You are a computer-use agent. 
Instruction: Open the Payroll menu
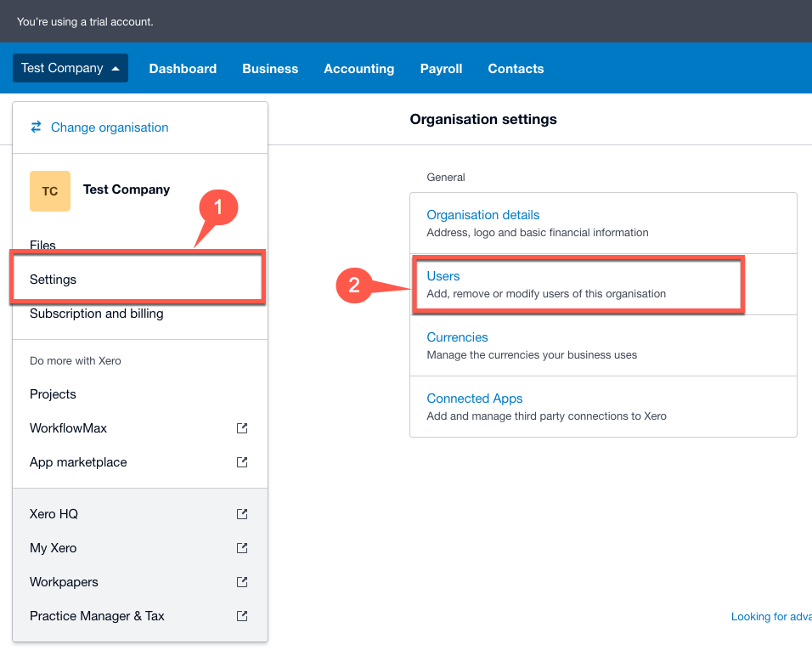[441, 68]
